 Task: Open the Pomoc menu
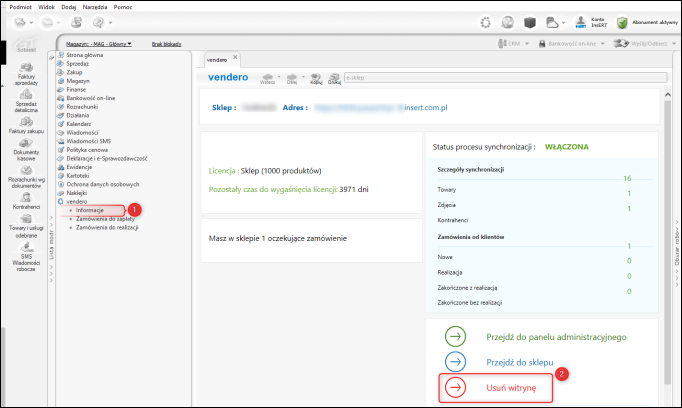[x=123, y=7]
